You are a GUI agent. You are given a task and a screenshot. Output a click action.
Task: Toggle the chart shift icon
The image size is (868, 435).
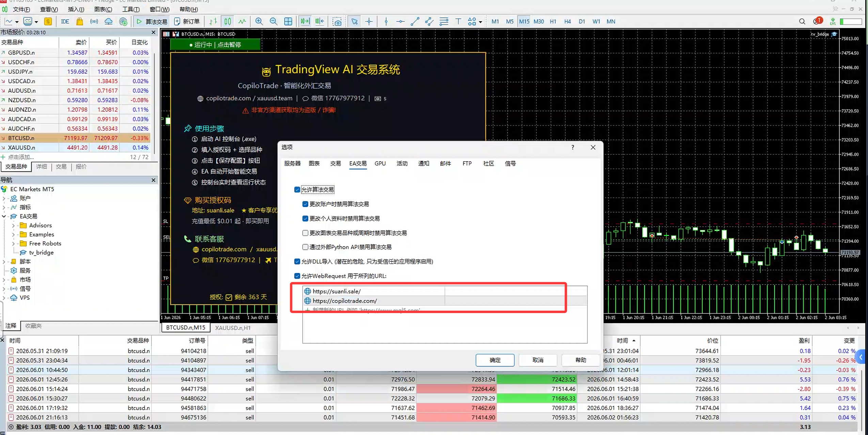[319, 21]
